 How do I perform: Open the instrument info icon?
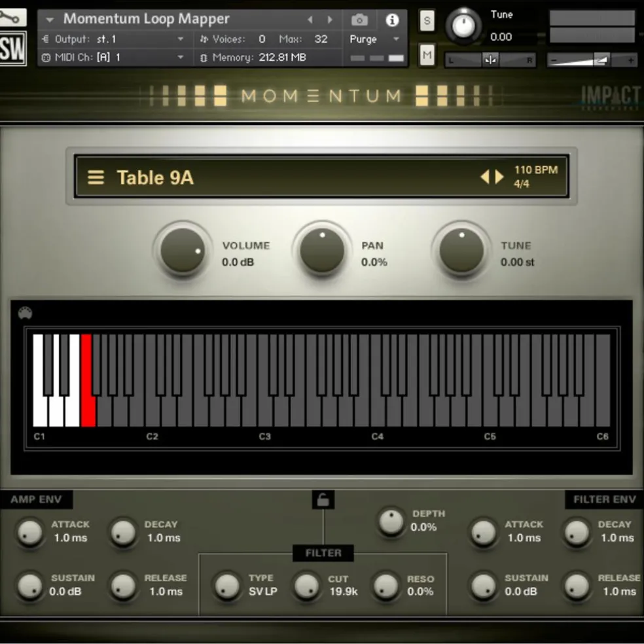click(x=392, y=19)
